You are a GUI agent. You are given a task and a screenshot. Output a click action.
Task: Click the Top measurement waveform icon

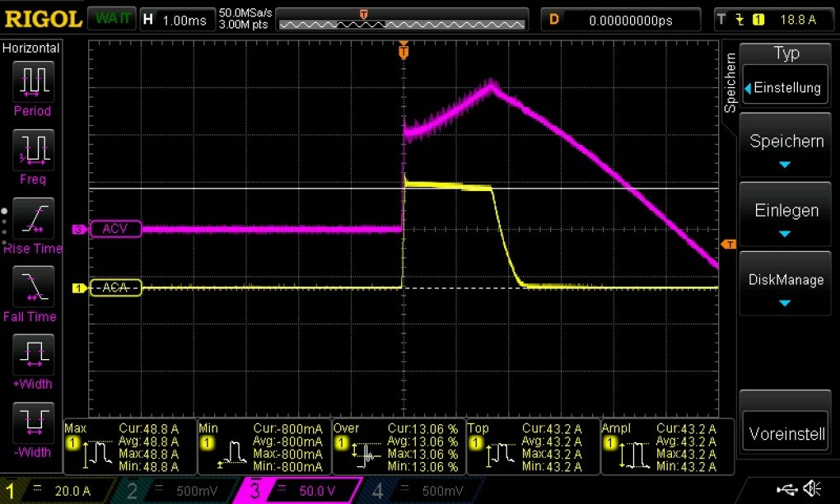click(x=501, y=453)
